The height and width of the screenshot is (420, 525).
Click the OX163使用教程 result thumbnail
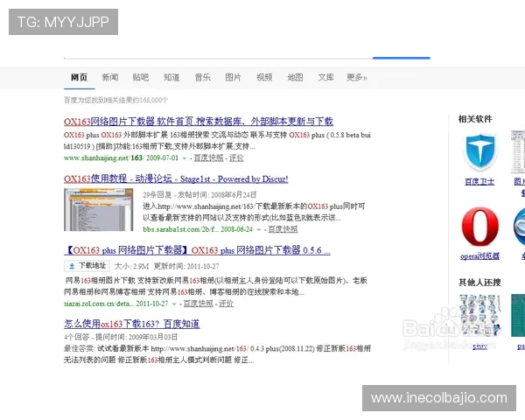tap(98, 210)
